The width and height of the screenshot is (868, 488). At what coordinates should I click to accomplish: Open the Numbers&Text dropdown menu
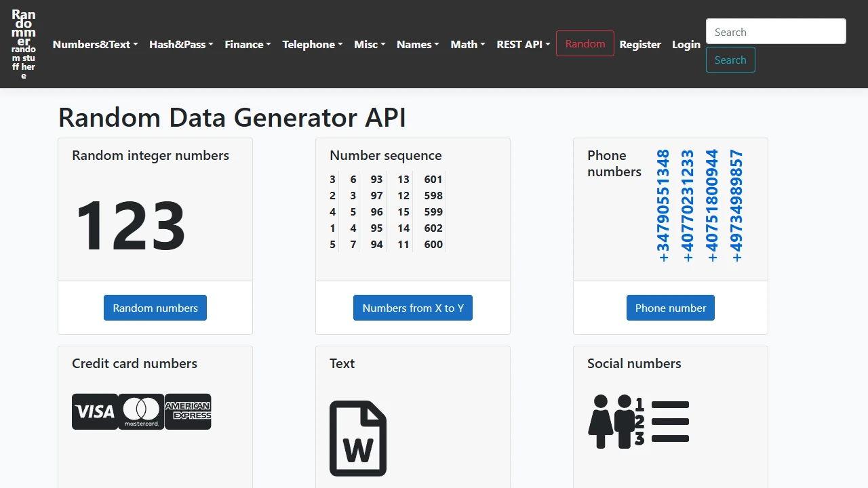coord(95,44)
